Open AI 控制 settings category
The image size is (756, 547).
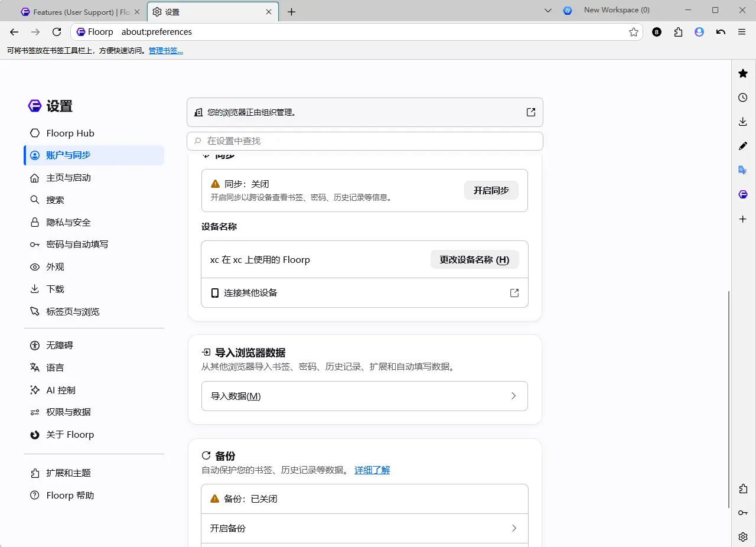click(94, 390)
